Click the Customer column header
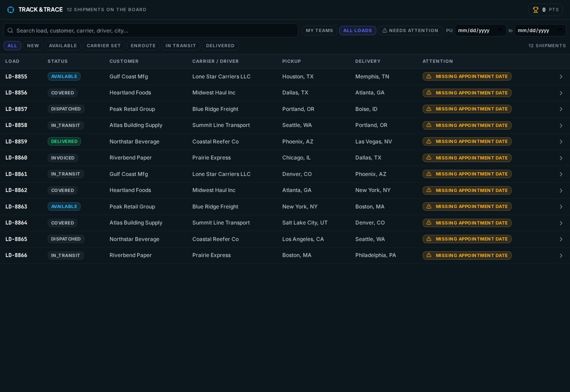The image size is (570, 392). point(124,61)
